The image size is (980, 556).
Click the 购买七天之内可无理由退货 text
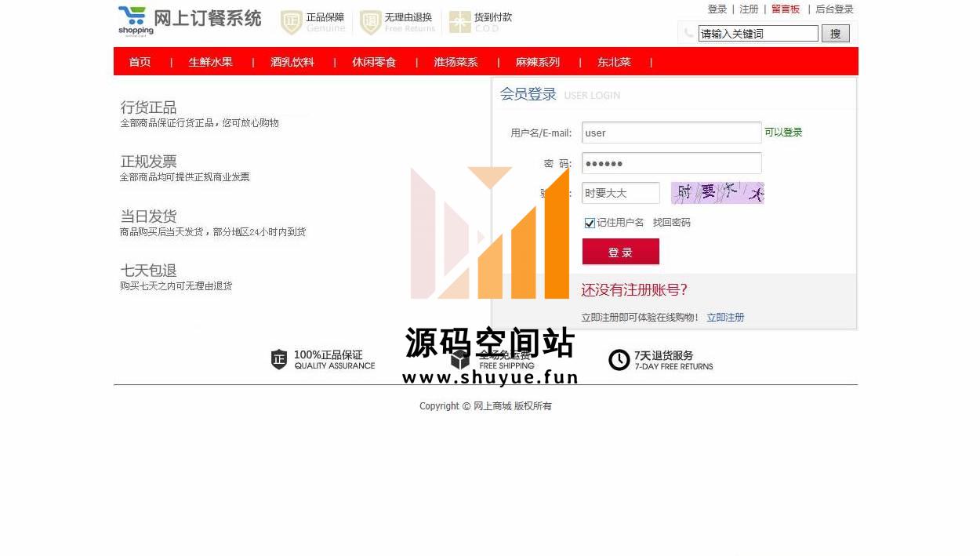(176, 286)
